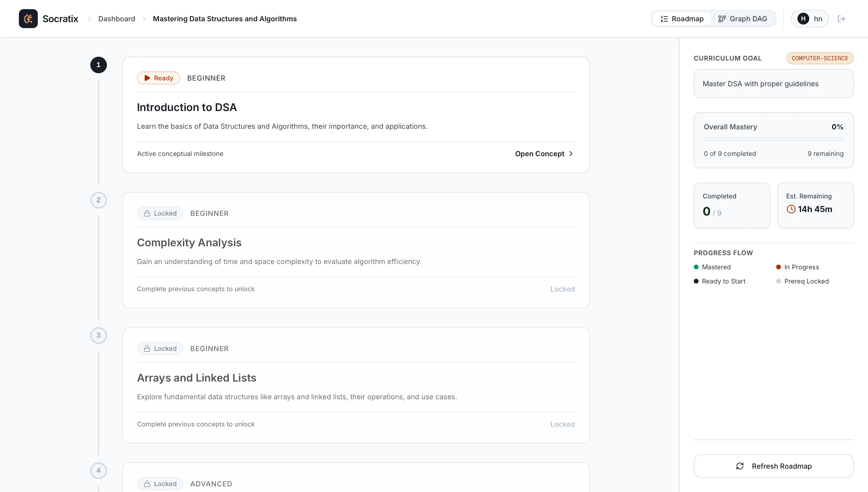Click the clock icon beside 14h 45m
Screen dimensions: 868x492
(791, 209)
